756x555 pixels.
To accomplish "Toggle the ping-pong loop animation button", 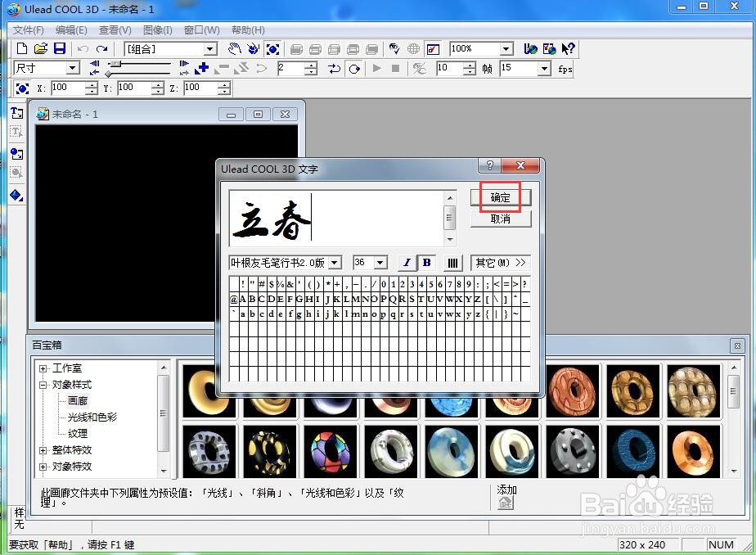I will tap(334, 69).
